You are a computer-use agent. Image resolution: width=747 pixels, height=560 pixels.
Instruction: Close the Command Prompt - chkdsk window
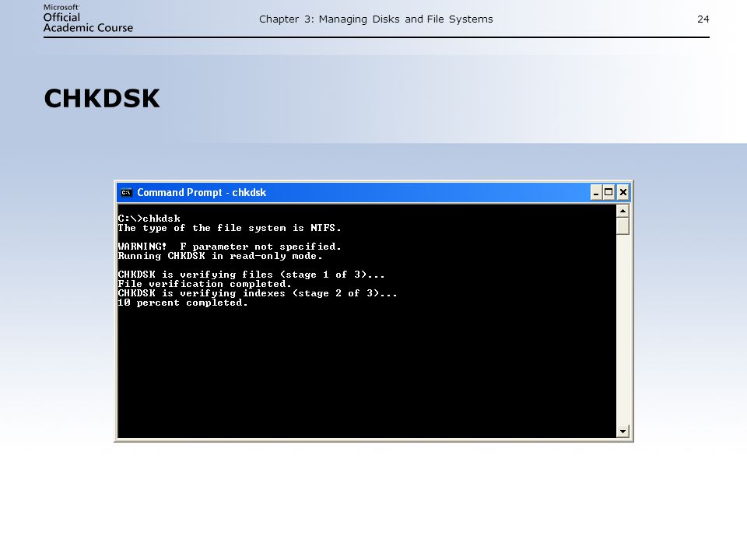[x=622, y=192]
